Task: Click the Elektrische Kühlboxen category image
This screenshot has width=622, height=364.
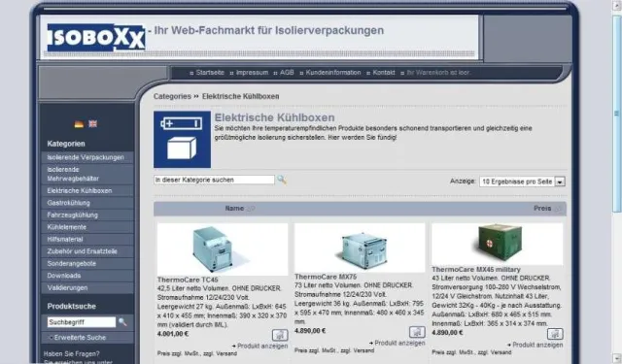Action: (x=182, y=140)
